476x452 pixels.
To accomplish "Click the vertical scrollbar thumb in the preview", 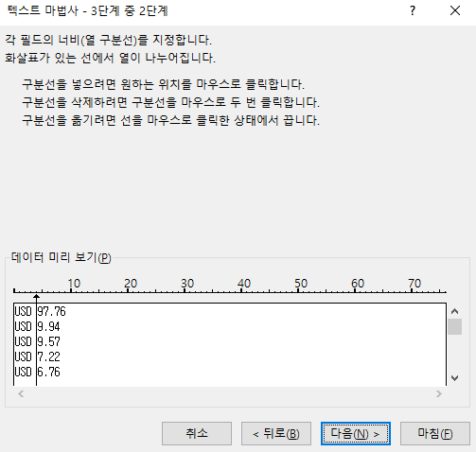I will [x=454, y=326].
